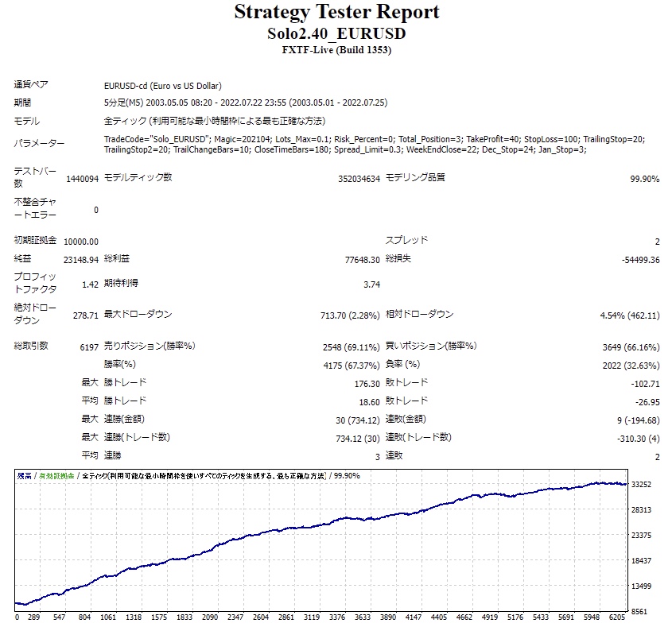Click initial deposit value 10000.00
Viewport: 672px width, 627px height.
point(81,242)
